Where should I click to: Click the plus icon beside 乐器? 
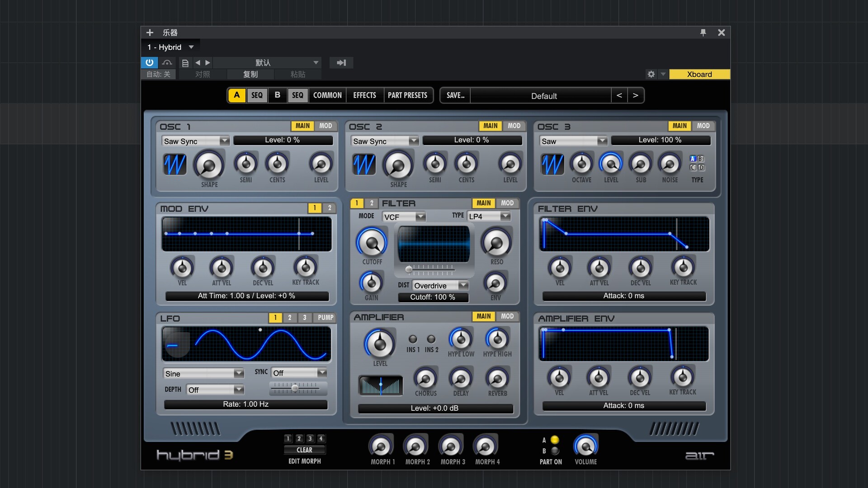coord(150,33)
